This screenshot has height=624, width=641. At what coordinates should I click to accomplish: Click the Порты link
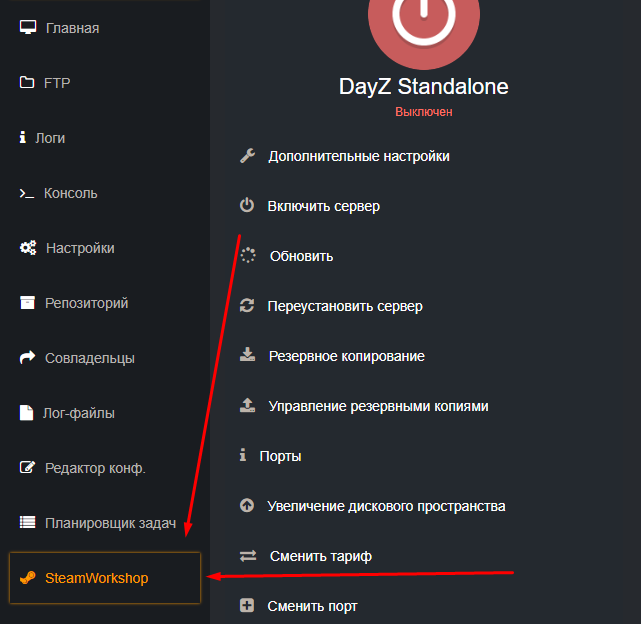(280, 456)
